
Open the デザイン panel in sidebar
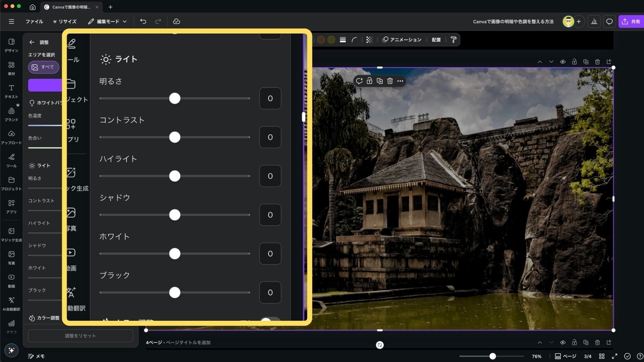pyautogui.click(x=11, y=45)
